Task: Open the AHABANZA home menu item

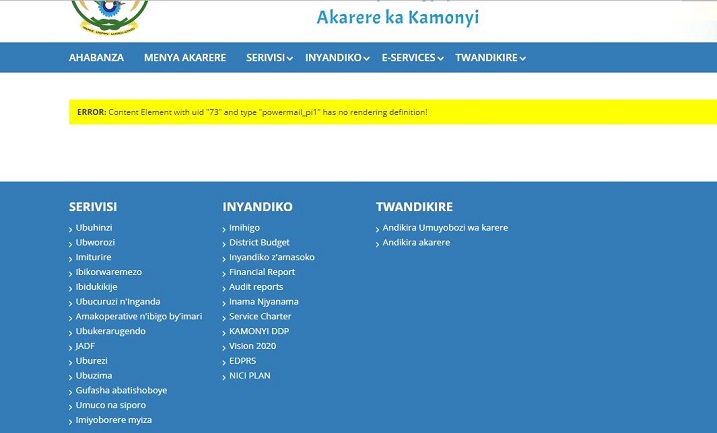Action: pos(96,58)
